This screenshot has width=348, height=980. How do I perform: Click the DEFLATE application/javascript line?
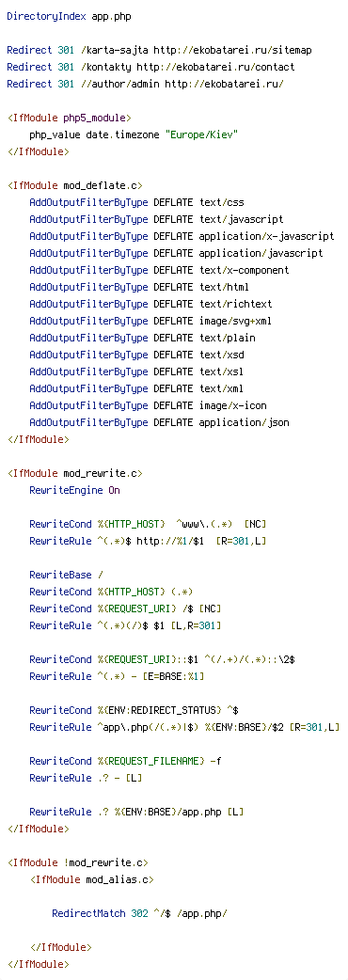(176, 253)
